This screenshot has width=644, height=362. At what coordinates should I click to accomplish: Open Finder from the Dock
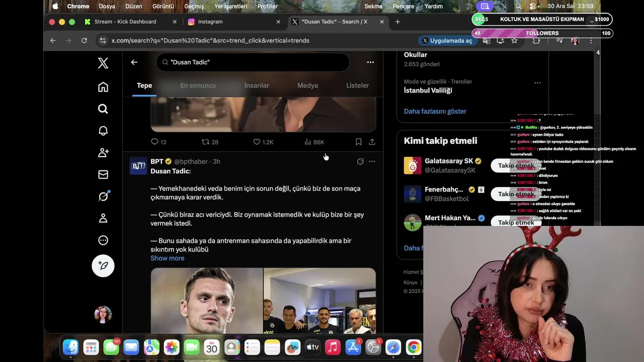[x=70, y=347]
